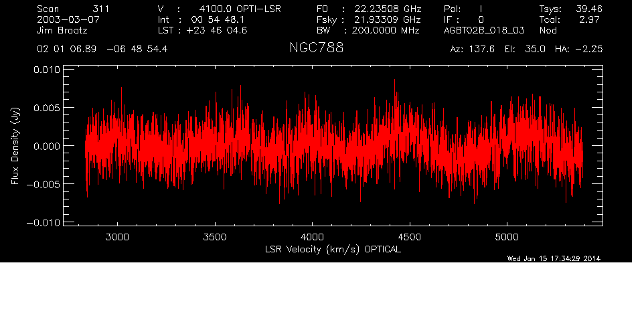This screenshot has height=328, width=644.
Task: Select the velocity value 4100.0 OPTI-LSR
Action: tap(240, 9)
